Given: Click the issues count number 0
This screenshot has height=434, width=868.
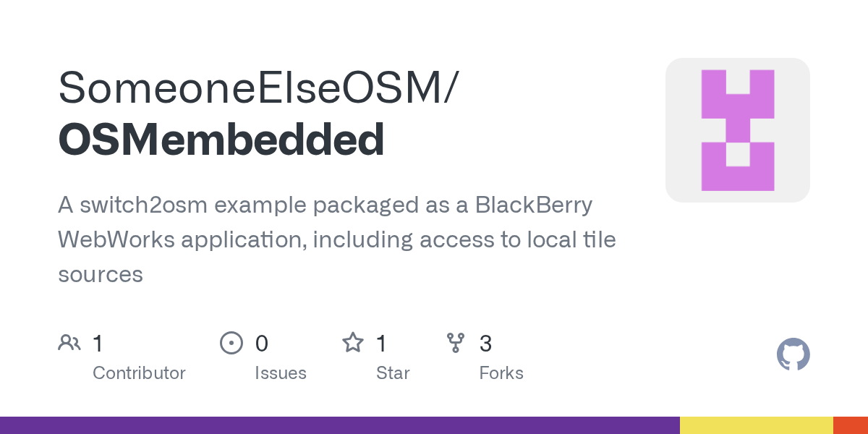Looking at the screenshot, I should point(261,344).
